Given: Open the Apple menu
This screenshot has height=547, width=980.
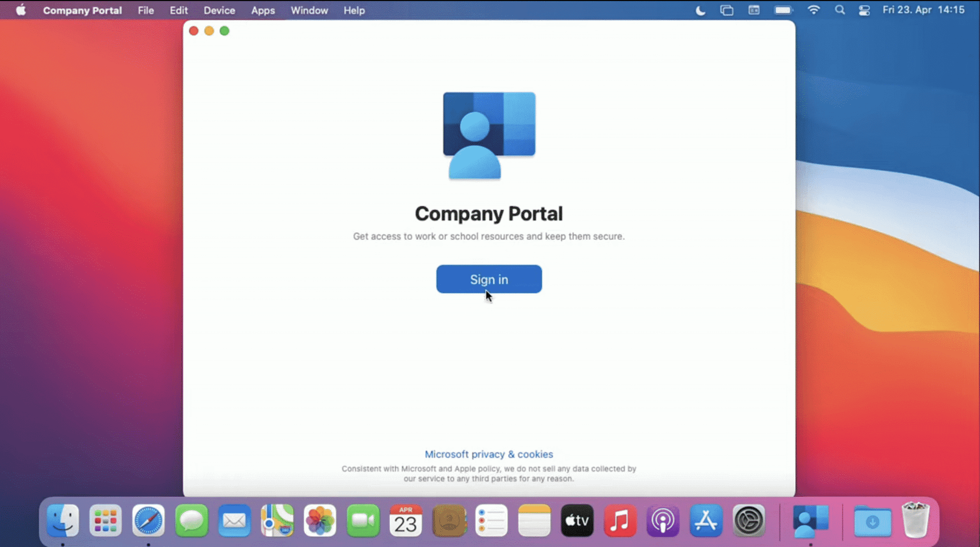Looking at the screenshot, I should [x=21, y=10].
